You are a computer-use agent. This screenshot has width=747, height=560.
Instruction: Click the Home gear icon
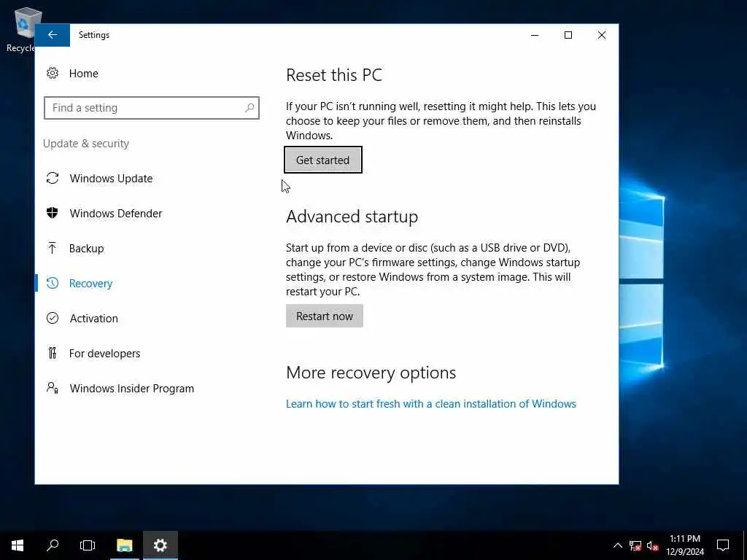(53, 74)
